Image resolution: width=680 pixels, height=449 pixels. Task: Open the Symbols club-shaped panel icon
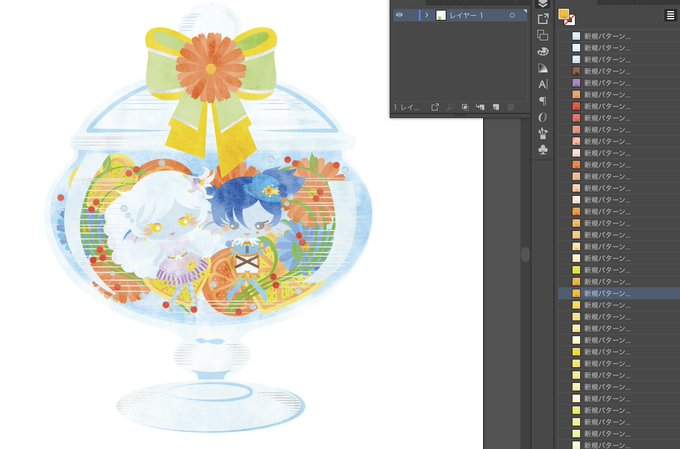click(543, 150)
